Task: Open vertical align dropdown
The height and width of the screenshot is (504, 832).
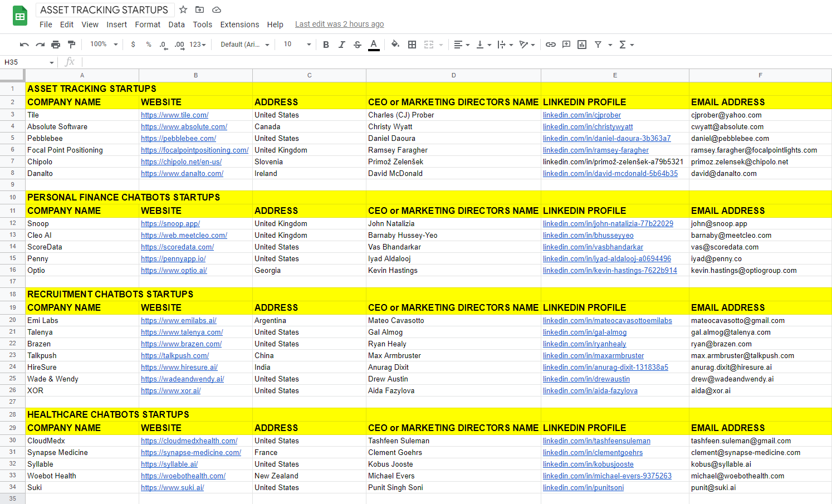Action: pyautogui.click(x=483, y=45)
